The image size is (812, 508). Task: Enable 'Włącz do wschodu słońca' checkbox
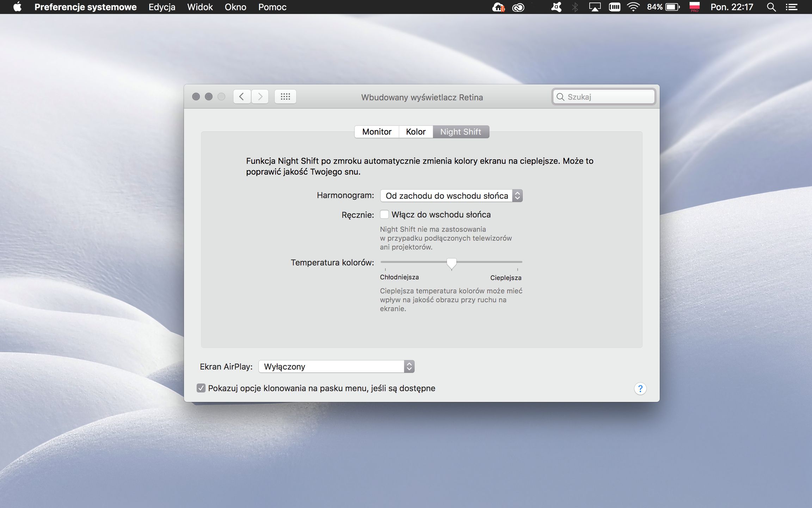click(385, 214)
